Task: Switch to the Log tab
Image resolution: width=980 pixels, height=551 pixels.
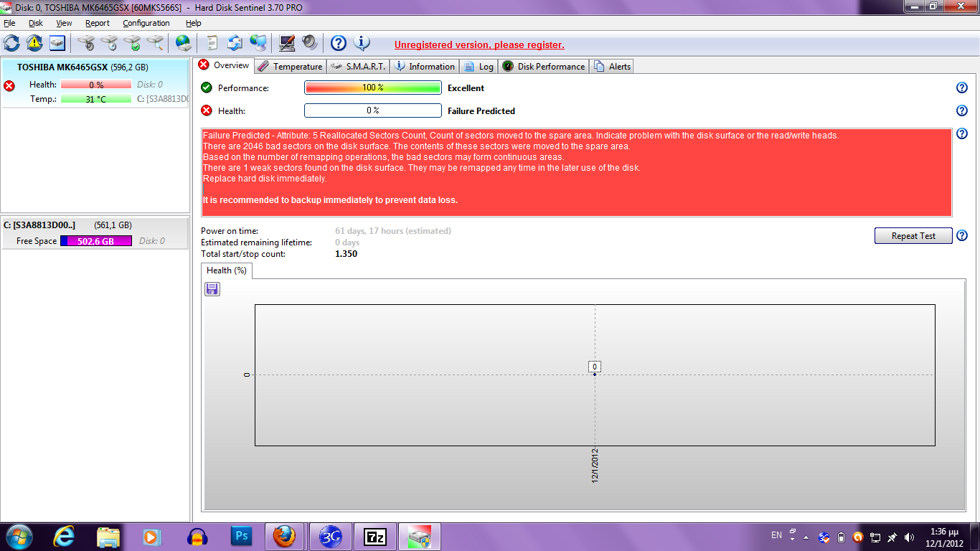Action: coord(479,66)
